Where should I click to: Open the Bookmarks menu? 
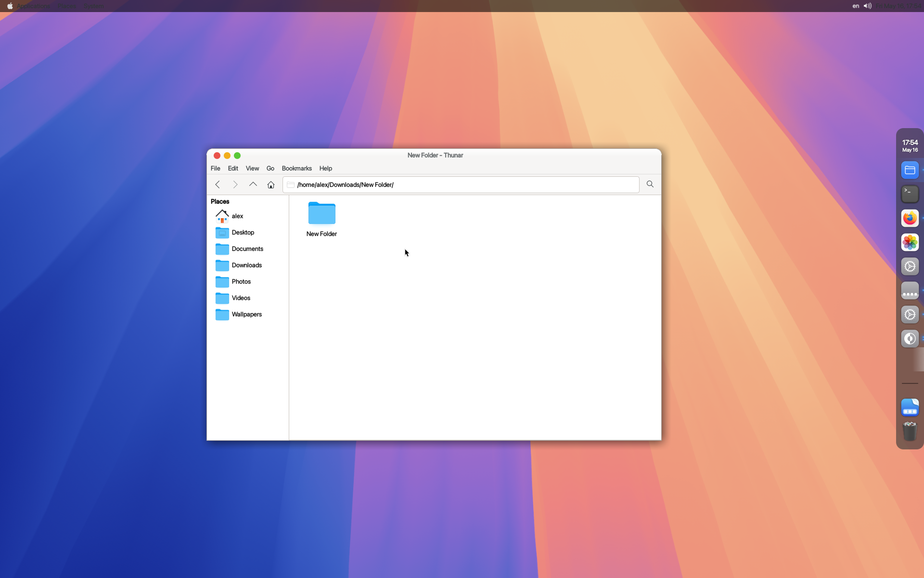point(296,169)
